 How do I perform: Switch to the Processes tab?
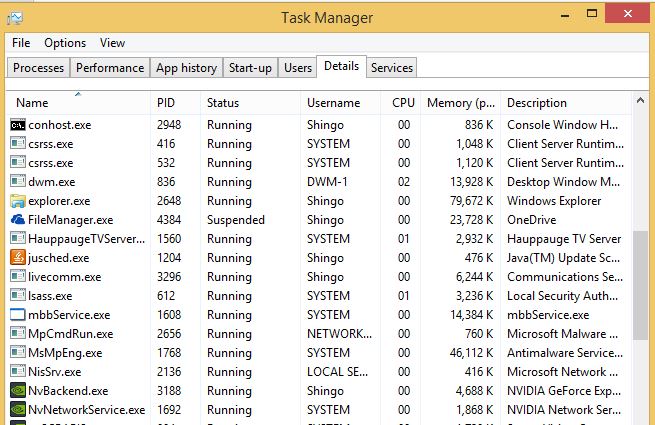(38, 68)
